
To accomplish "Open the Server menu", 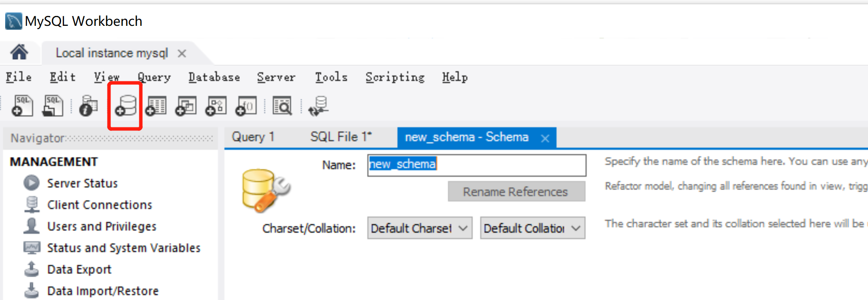I will 276,77.
